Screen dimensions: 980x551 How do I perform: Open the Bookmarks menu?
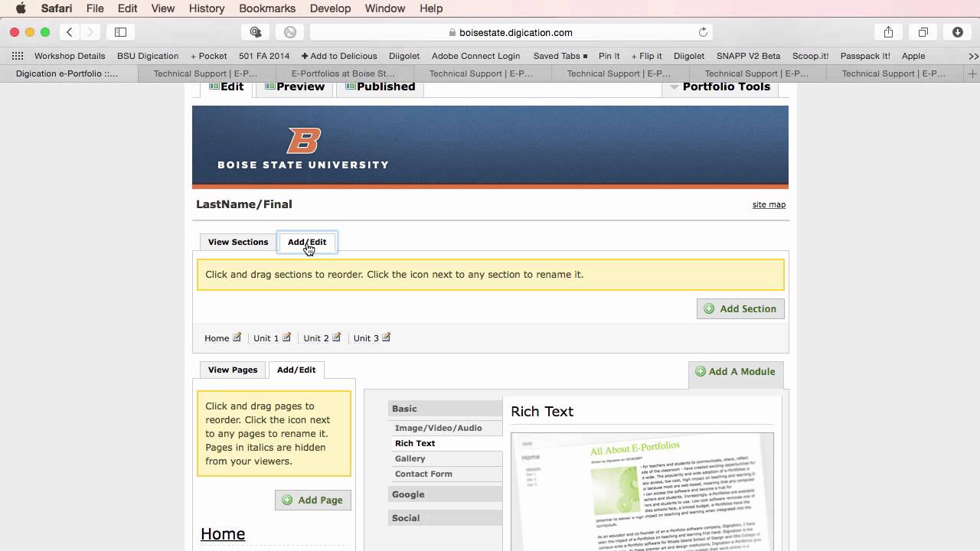[267, 8]
